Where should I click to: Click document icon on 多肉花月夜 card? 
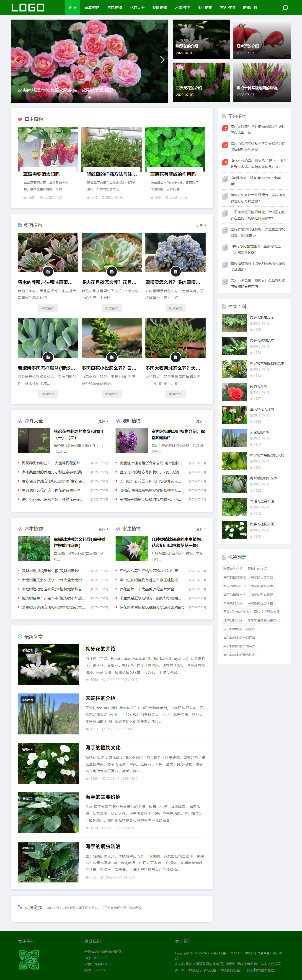112,272
